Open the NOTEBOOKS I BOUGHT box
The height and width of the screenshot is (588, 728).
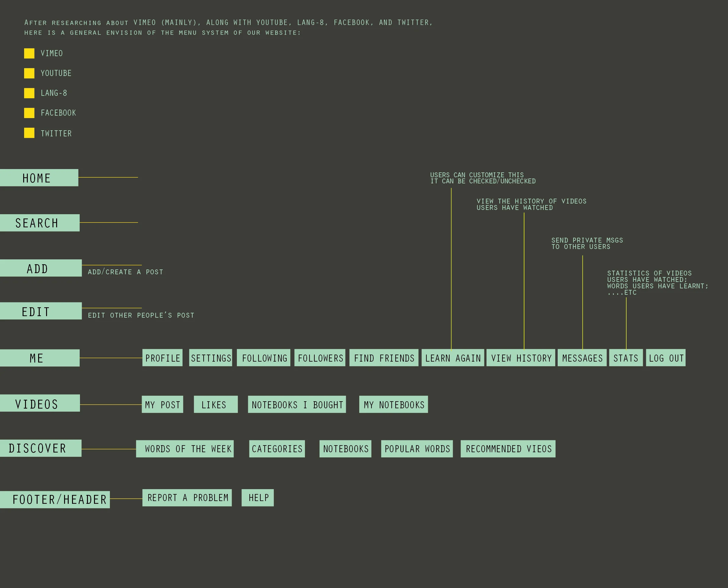[297, 404]
